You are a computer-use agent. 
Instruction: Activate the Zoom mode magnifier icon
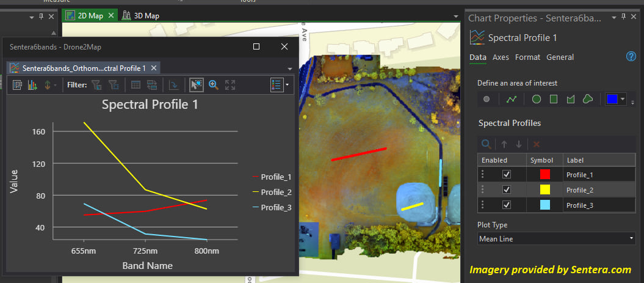pos(213,85)
